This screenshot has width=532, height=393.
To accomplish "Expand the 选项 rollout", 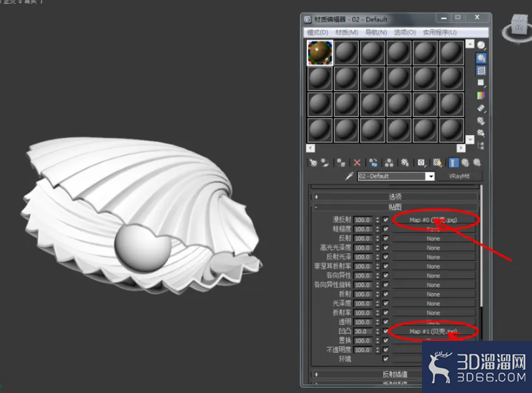I will [x=395, y=197].
